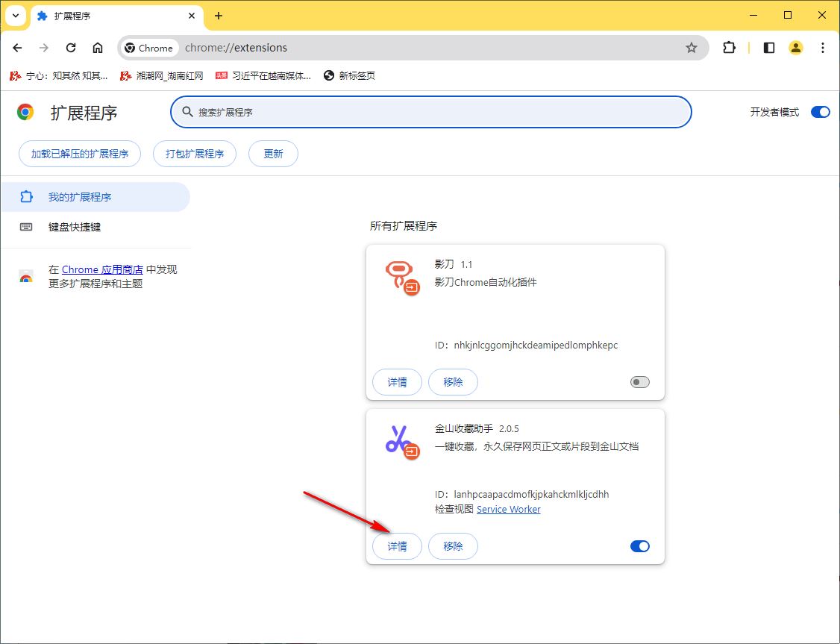The height and width of the screenshot is (644, 840).
Task: Close the 扩展程序 tab
Action: click(191, 16)
